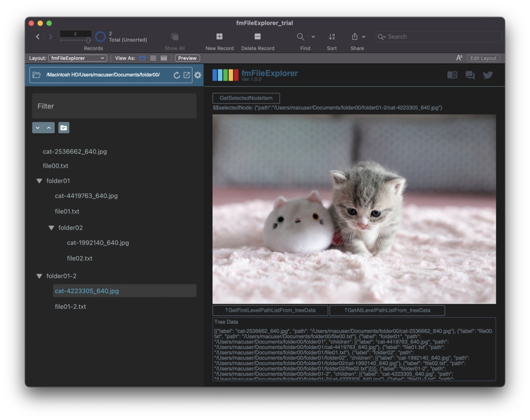Viewport: 530px width, 420px height.
Task: Click the open-in-new-window icon beside refresh
Action: click(187, 75)
